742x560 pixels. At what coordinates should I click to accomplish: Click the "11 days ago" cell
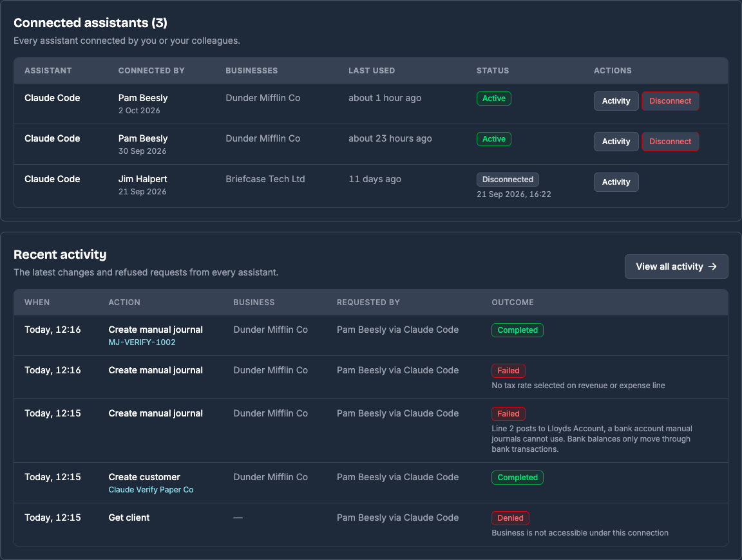[375, 179]
